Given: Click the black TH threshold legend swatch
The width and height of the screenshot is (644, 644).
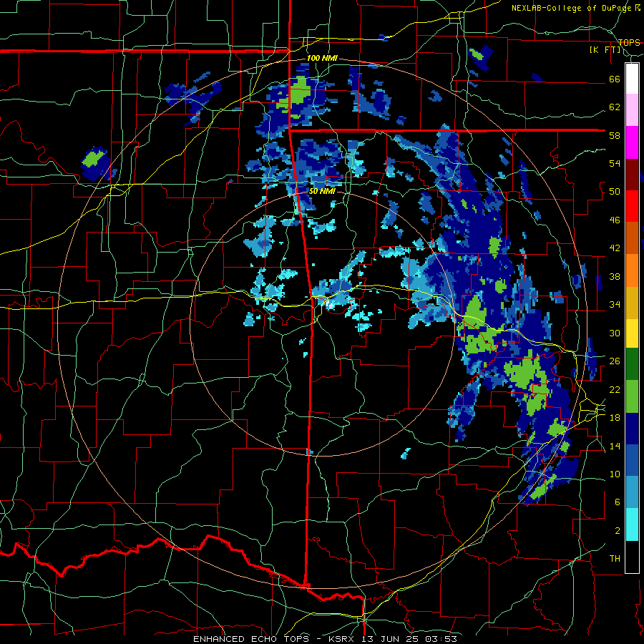Looking at the screenshot, I should [632, 556].
